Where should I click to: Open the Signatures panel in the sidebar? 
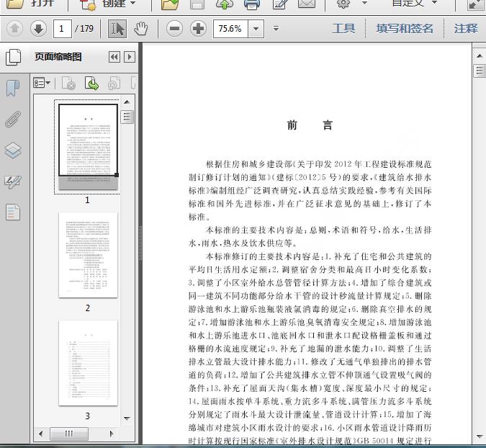pyautogui.click(x=13, y=182)
